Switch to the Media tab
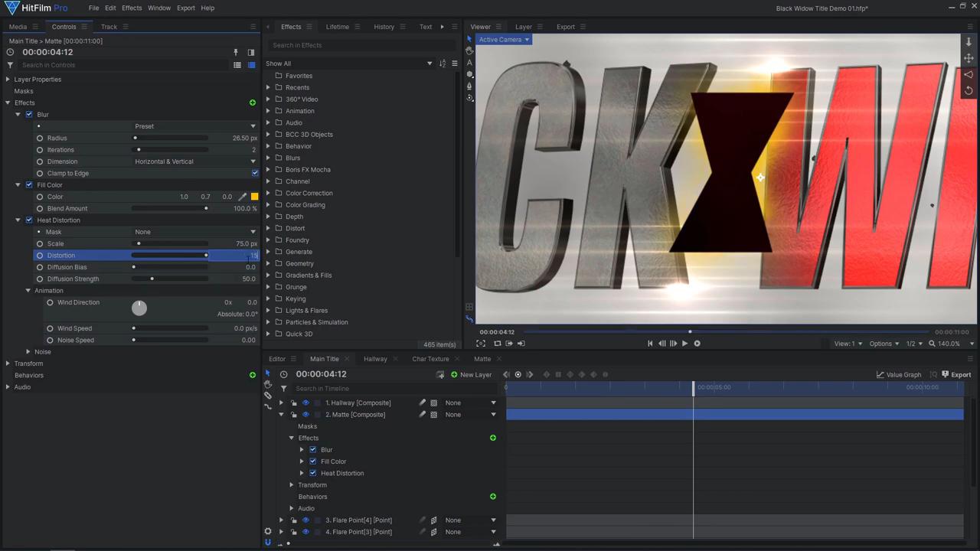Viewport: 980px width, 551px height. click(x=18, y=27)
